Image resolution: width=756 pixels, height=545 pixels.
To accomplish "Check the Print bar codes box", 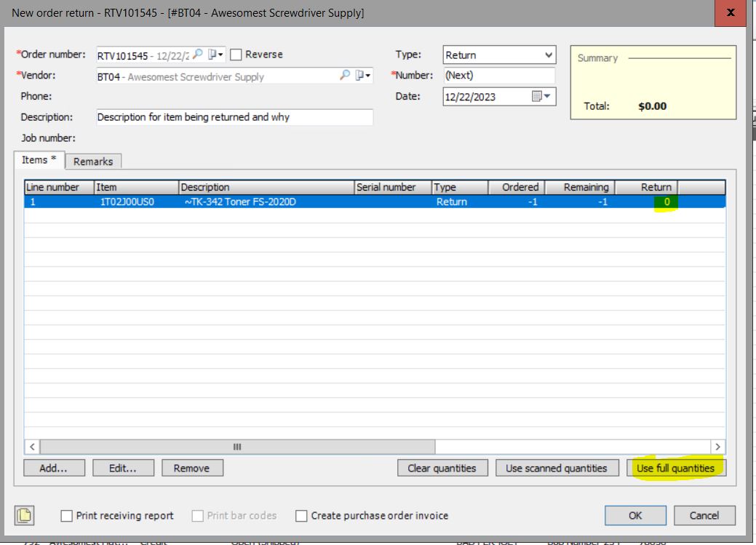I will (x=198, y=516).
